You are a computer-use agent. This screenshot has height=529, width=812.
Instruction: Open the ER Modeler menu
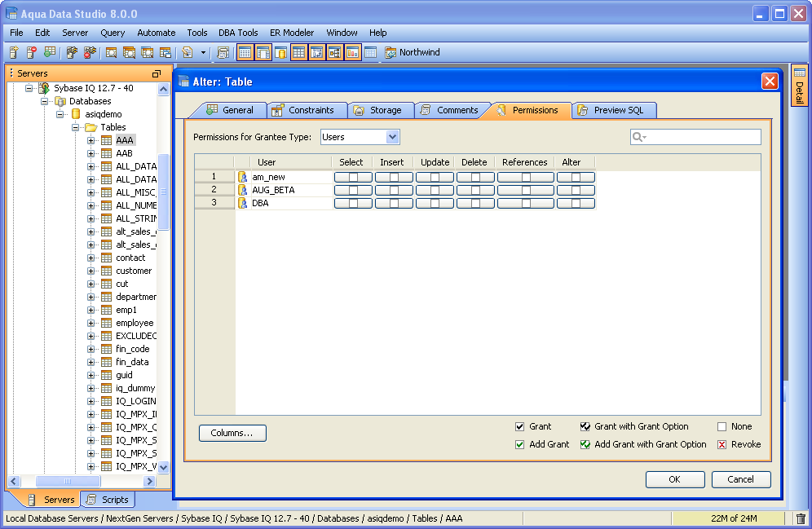coord(292,33)
